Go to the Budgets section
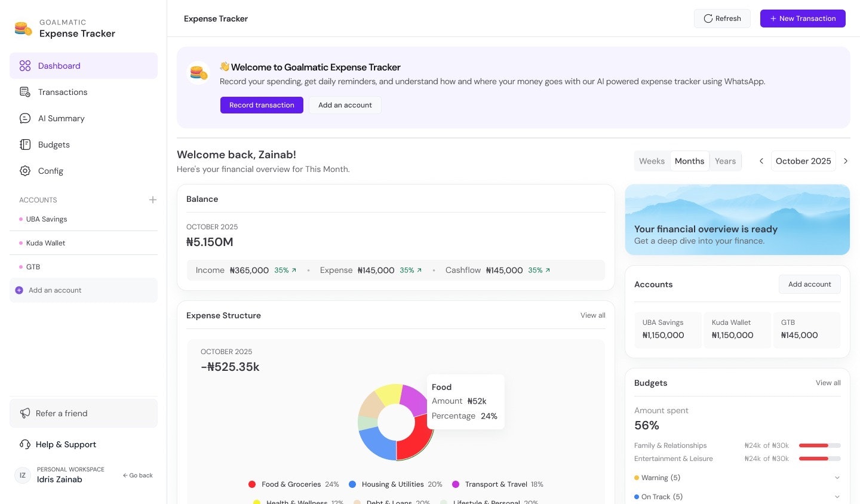Screen dimensions: 860x504 (x=54, y=145)
